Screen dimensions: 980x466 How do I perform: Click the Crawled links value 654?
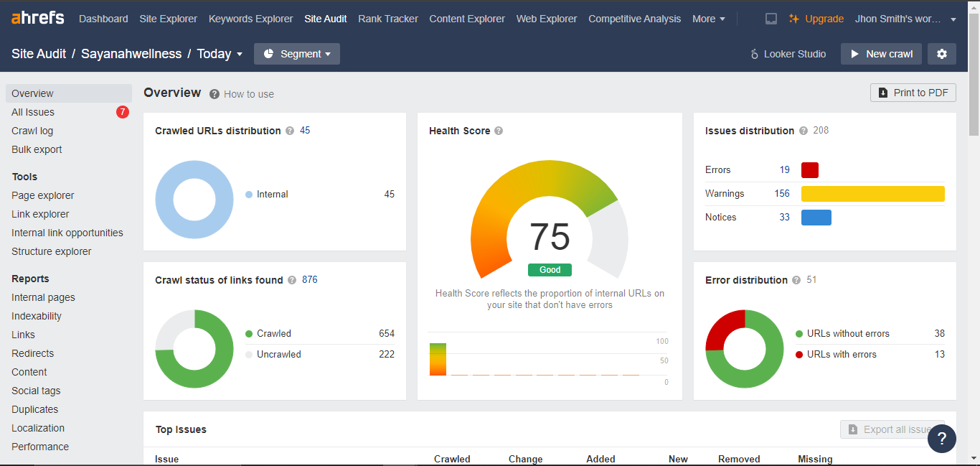point(387,333)
